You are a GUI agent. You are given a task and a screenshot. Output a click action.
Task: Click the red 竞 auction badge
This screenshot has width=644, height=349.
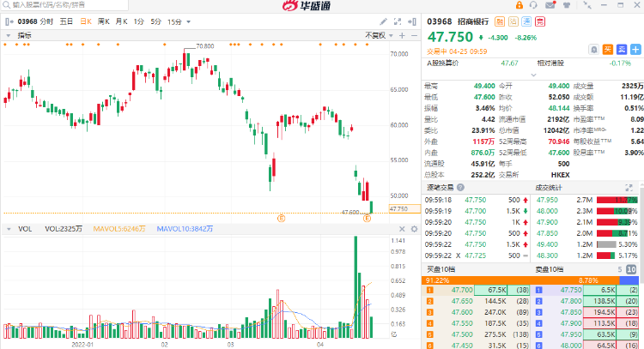tap(540, 21)
